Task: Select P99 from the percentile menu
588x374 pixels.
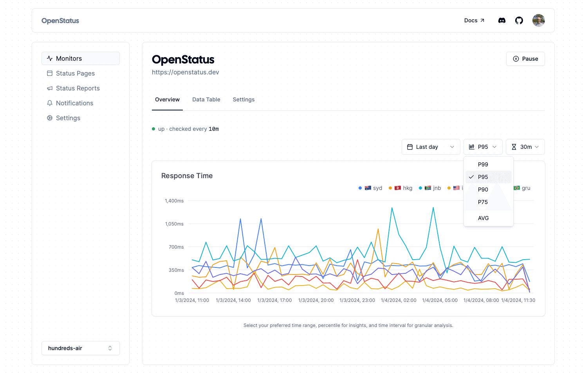Action: point(483,164)
